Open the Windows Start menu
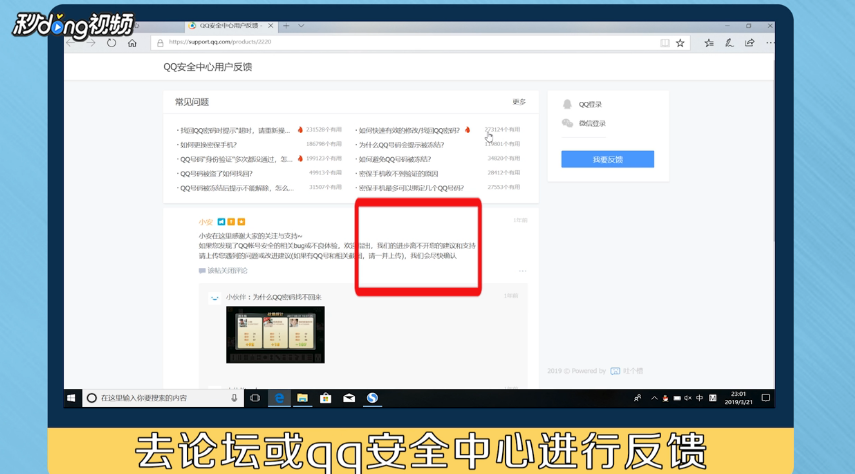The height and width of the screenshot is (474, 855). point(71,398)
